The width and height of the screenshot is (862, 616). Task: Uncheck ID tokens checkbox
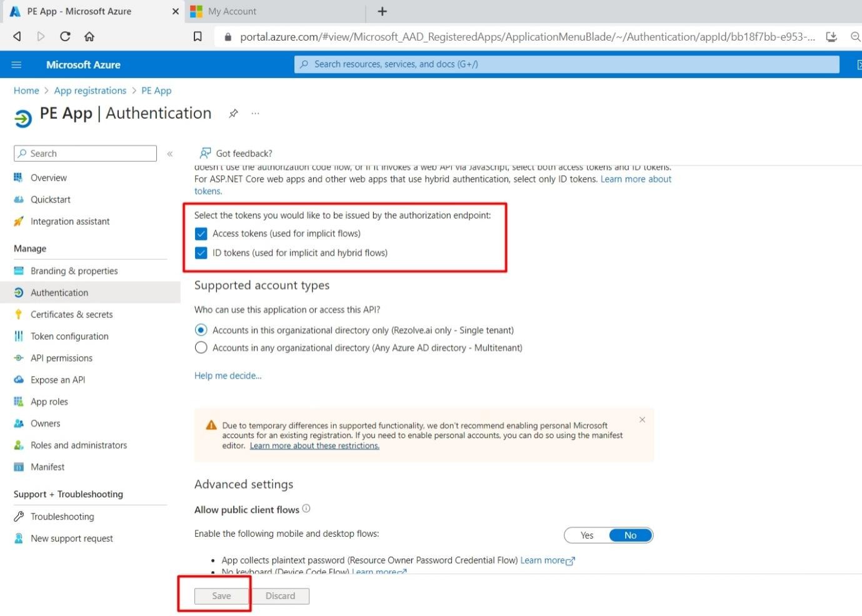(x=201, y=253)
